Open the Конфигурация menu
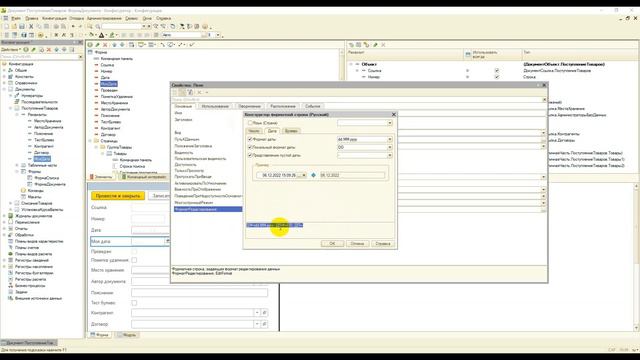 point(54,18)
